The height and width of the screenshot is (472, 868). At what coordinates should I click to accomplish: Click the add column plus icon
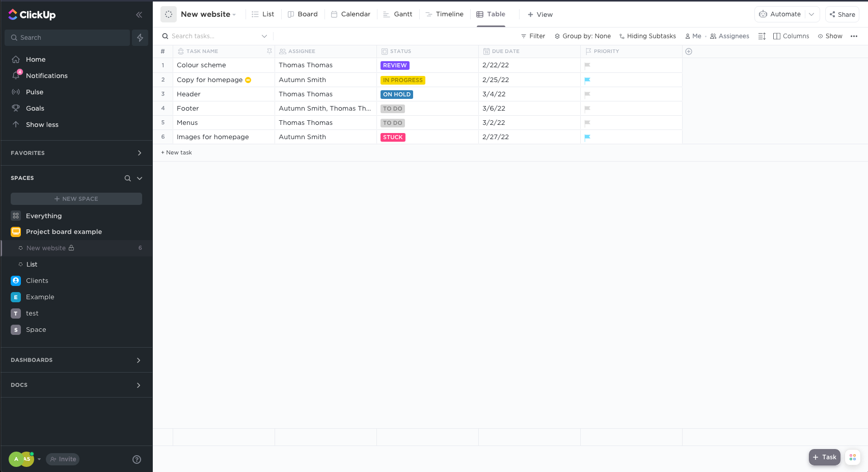(689, 51)
